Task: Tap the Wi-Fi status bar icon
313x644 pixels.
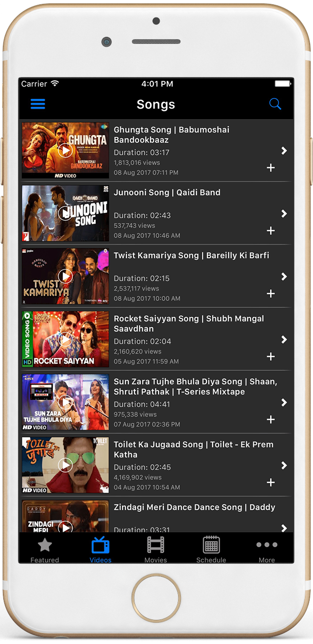Action: pos(55,84)
